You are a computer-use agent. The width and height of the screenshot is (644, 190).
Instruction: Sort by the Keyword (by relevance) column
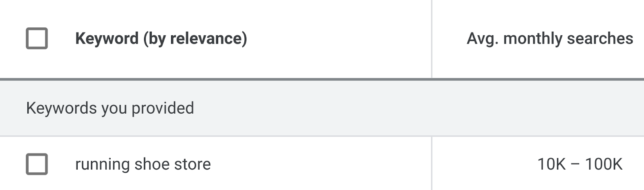point(161,39)
